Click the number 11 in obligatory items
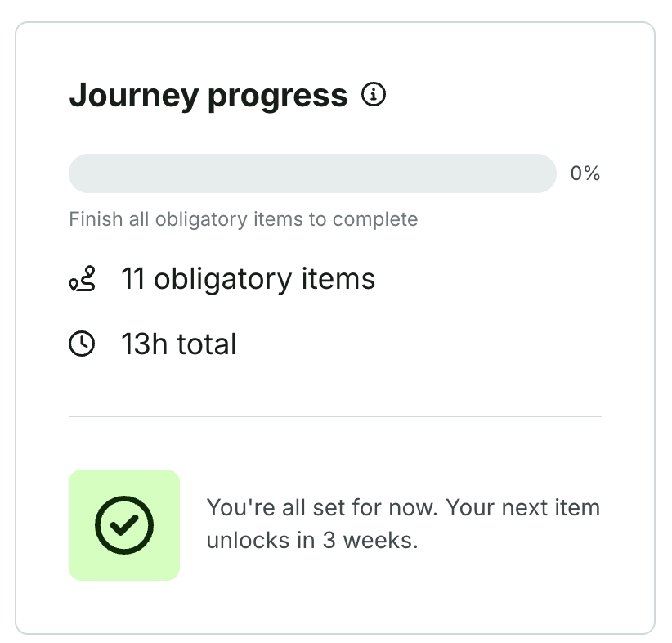The image size is (672, 643). pyautogui.click(x=132, y=280)
